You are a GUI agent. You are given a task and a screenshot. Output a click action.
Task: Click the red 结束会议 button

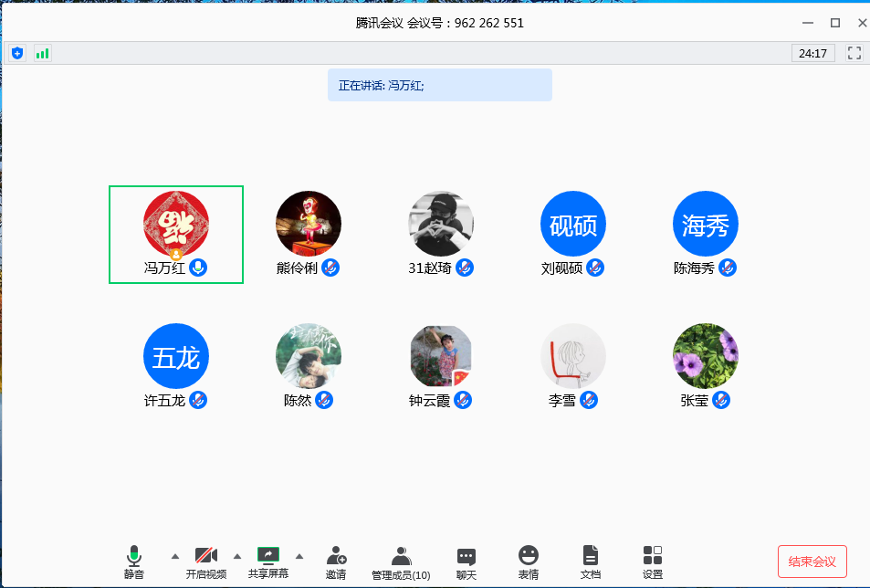coord(812,561)
